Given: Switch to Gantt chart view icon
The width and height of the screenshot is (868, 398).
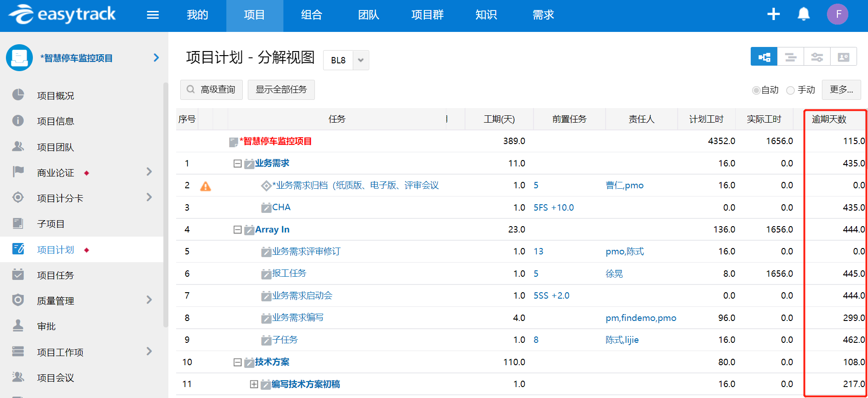Looking at the screenshot, I should pos(790,57).
